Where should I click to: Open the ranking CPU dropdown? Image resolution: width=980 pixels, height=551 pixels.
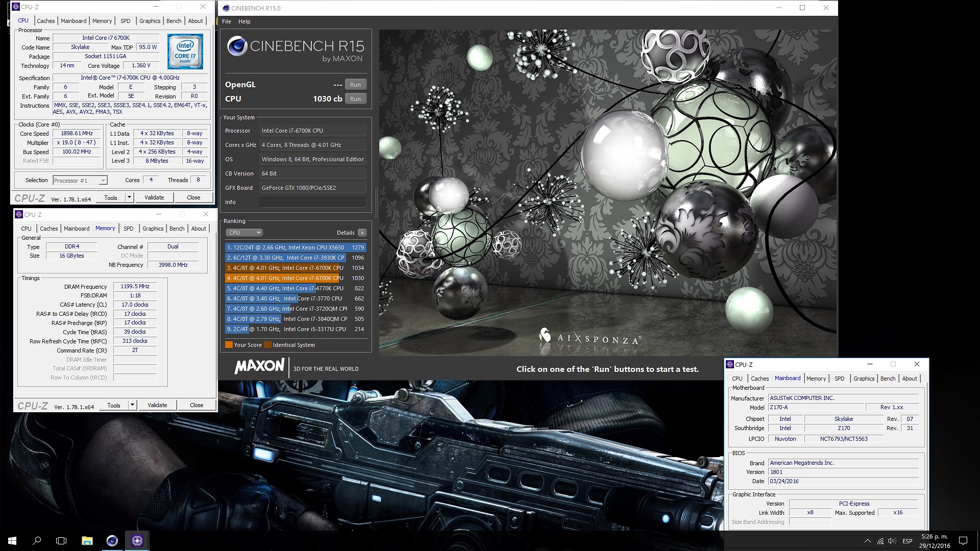244,233
